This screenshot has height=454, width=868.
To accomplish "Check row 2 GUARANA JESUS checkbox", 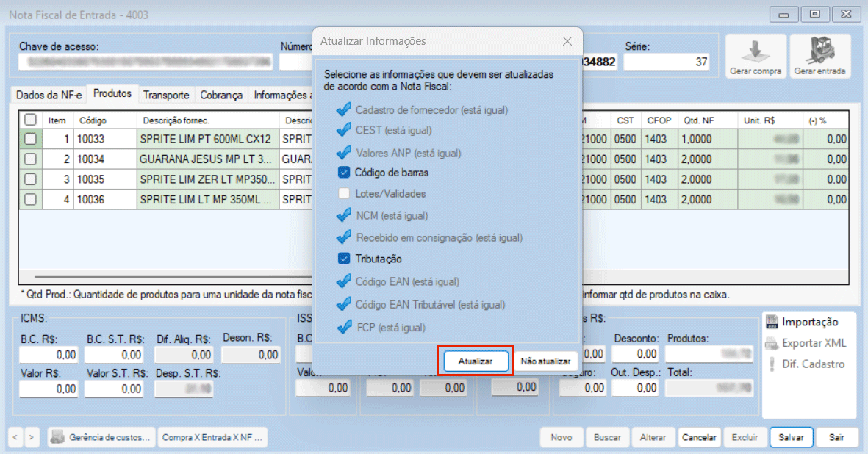I will [30, 159].
